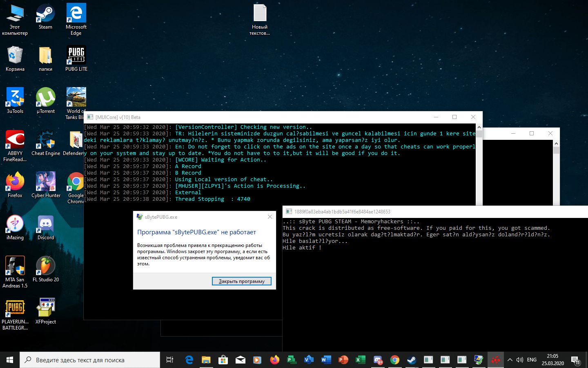Open File Explorer from the taskbar
588x368 pixels.
(x=206, y=360)
